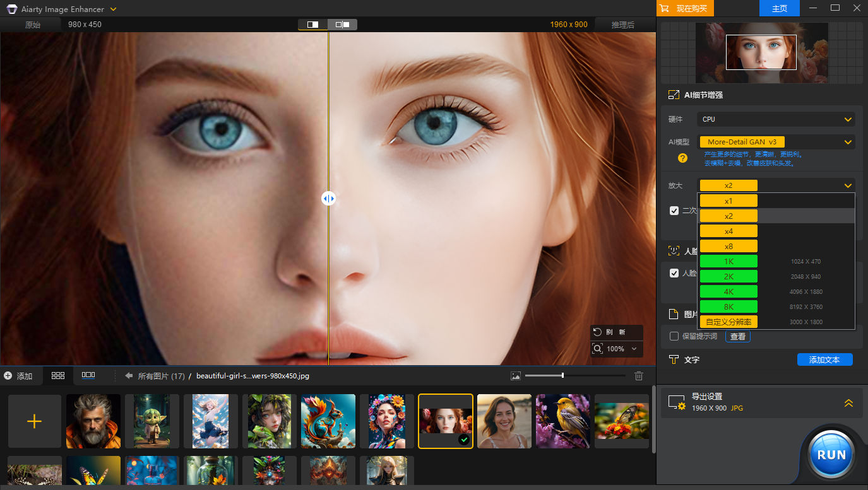Open the 硬件 CPU dropdown
The height and width of the screenshot is (490, 868).
coord(776,119)
